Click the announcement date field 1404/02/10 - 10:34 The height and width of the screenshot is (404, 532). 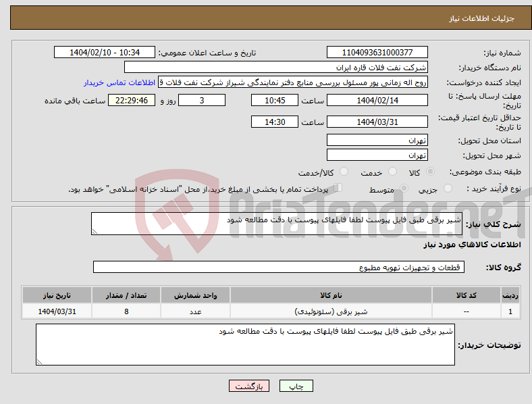(105, 52)
